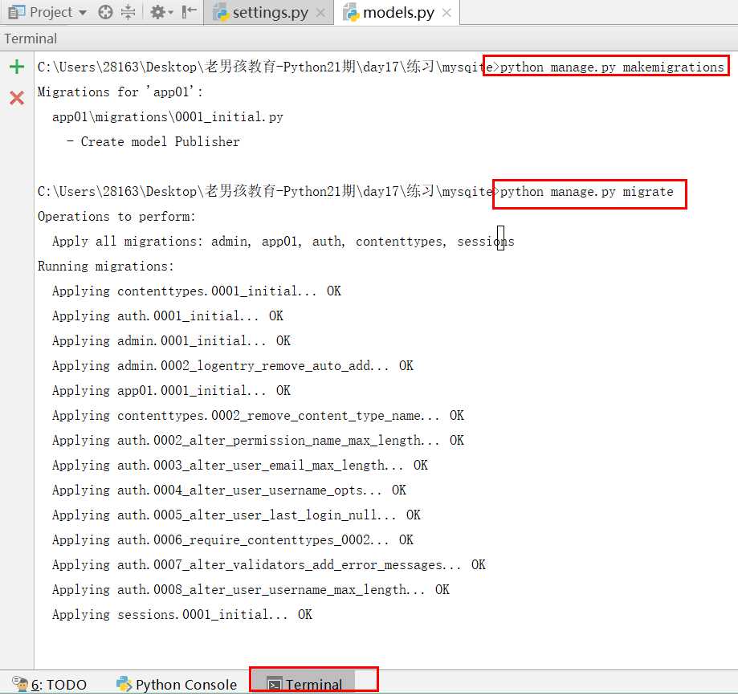Click 'Applying auth.0001_initial... OK' line
738x700 pixels.
(x=168, y=316)
